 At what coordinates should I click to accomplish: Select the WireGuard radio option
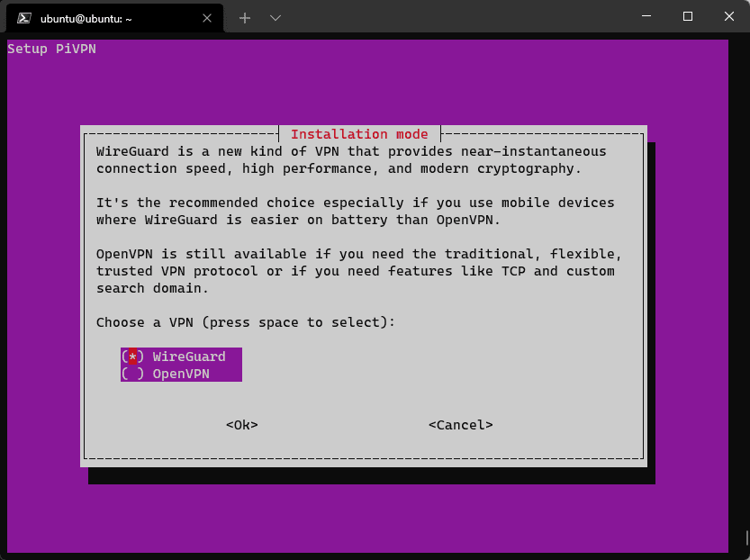pos(181,357)
